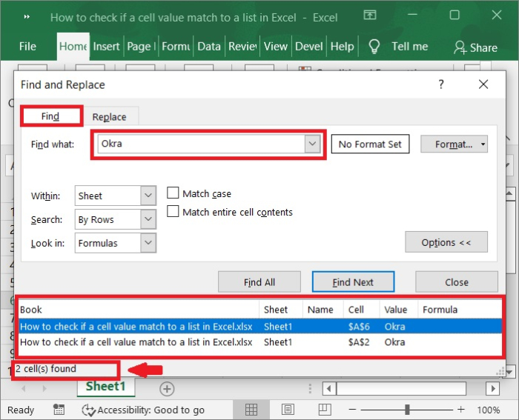This screenshot has height=420, width=519.
Task: Select the Home ribbon tab
Action: pos(73,47)
